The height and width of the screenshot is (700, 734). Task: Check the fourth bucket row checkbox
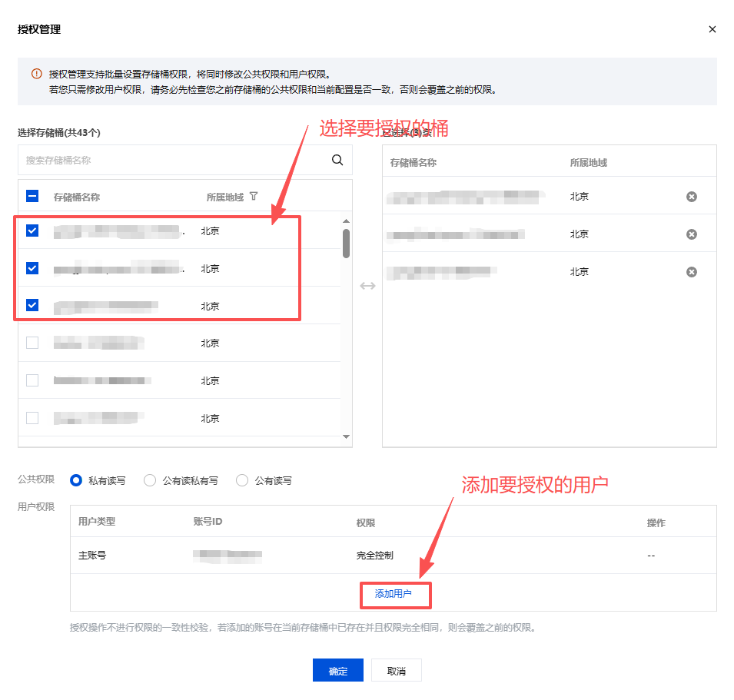coord(32,343)
